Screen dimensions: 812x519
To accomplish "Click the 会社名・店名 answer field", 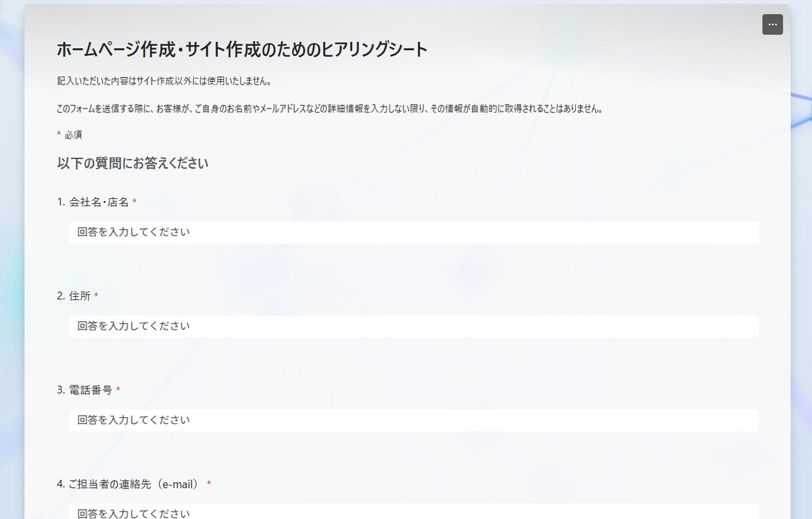I will click(414, 232).
